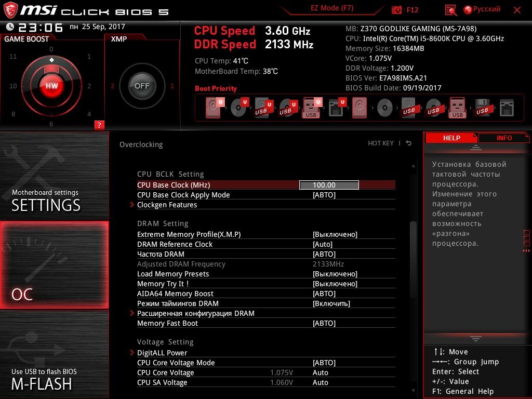Close the BIOS with the red X
532x399 pixels.
point(517,10)
